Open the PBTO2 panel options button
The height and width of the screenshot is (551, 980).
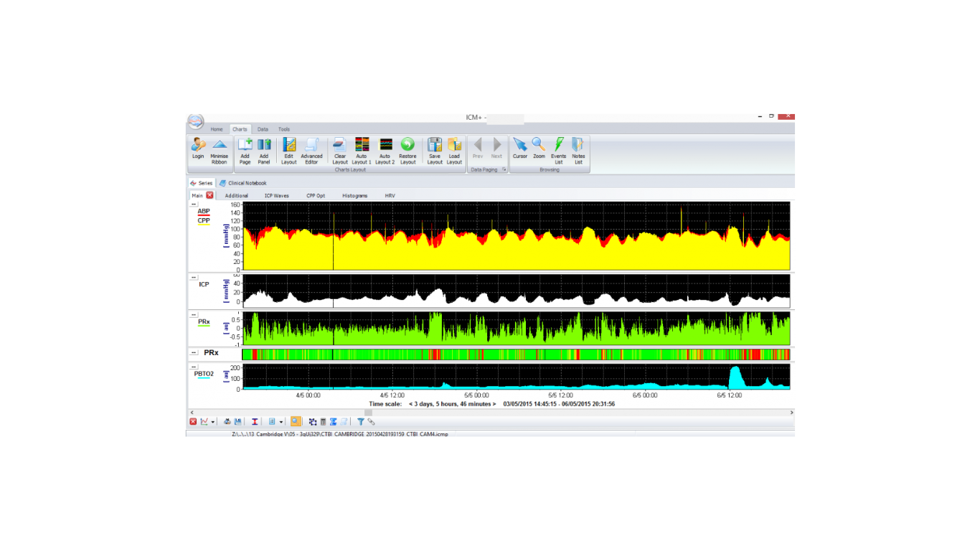(x=193, y=367)
